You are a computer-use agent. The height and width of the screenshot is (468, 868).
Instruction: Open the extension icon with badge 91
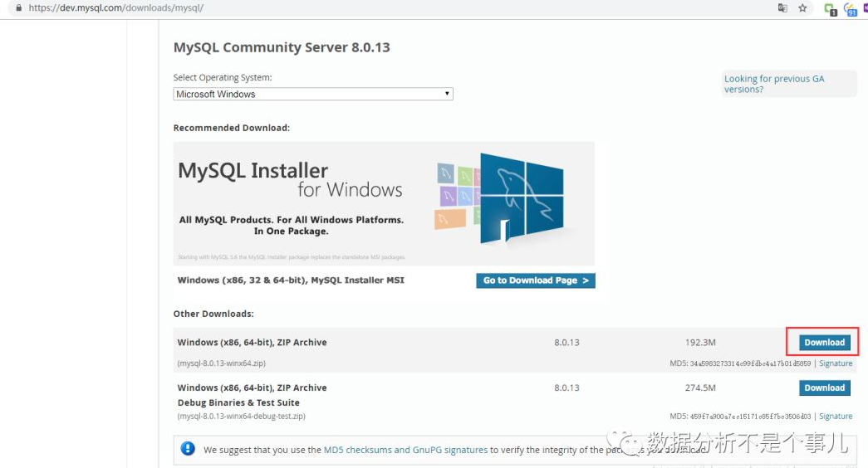(x=850, y=9)
